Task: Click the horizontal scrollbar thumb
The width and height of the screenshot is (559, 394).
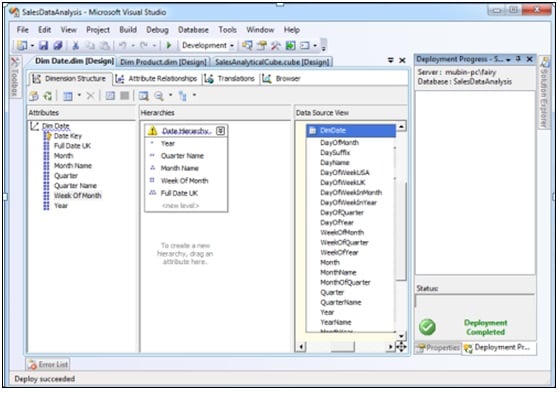Action: 343,347
